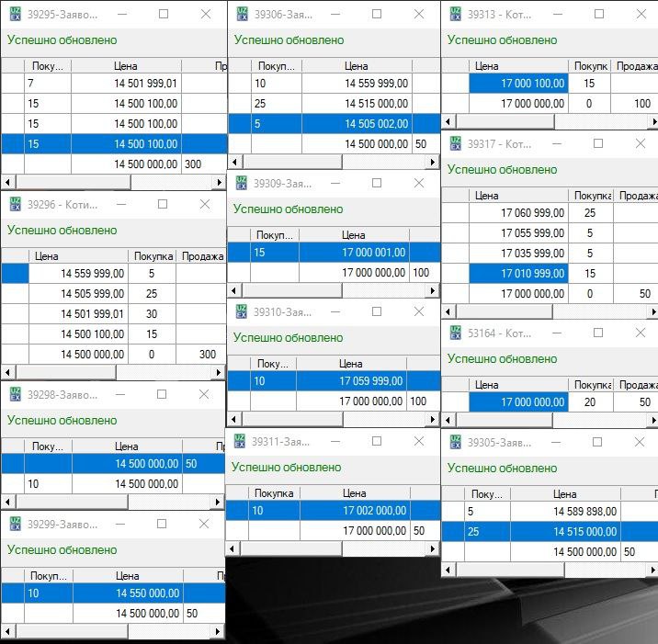This screenshot has height=644, width=658.
Task: Click the UZEX icon of window 39317
Action: (x=455, y=143)
